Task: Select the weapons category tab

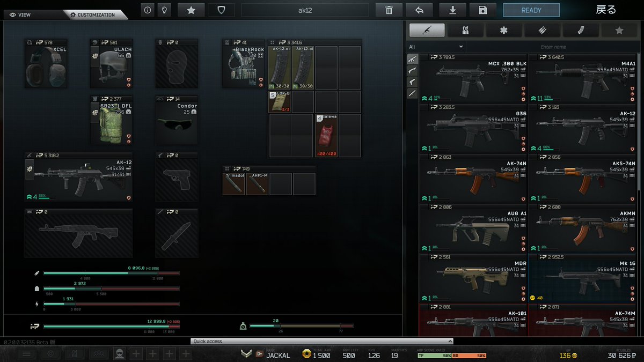Action: (x=427, y=31)
